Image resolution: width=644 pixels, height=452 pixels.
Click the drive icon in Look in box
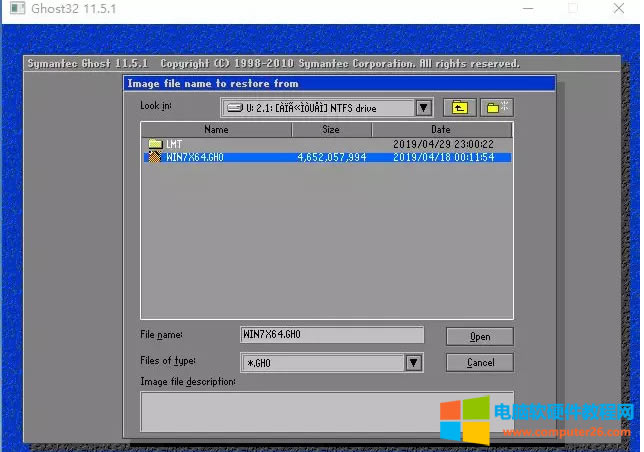point(235,108)
